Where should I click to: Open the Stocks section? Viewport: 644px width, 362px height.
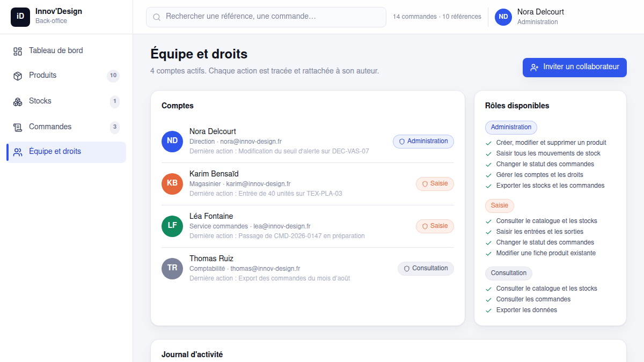click(66, 101)
